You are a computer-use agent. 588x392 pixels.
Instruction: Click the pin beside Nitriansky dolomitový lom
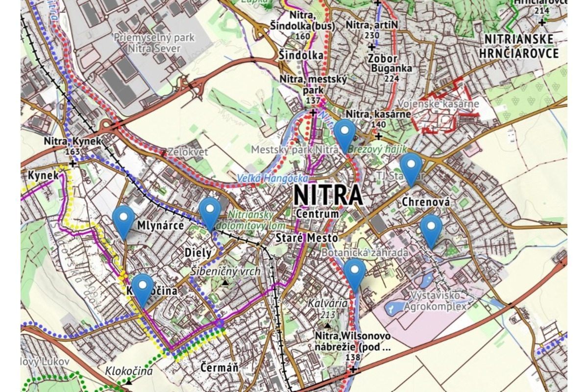click(x=210, y=212)
